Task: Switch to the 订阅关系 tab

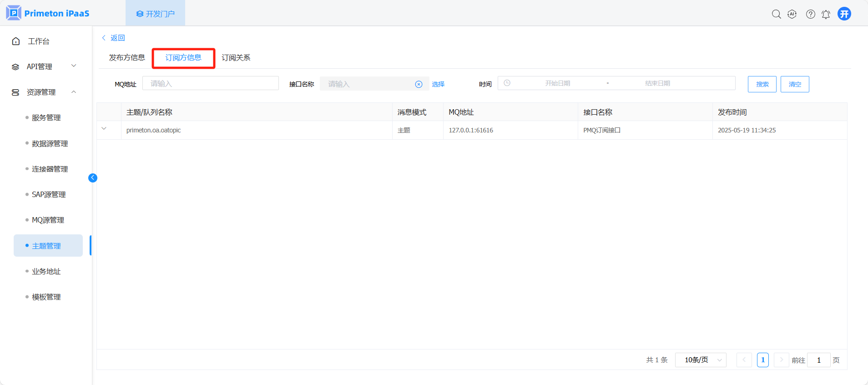Action: 236,58
